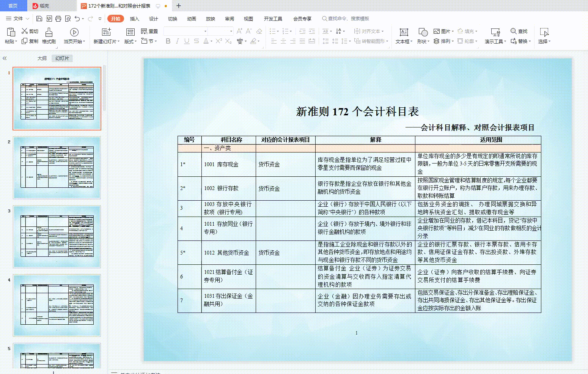
Task: Toggle italic formatting
Action: pos(177,42)
